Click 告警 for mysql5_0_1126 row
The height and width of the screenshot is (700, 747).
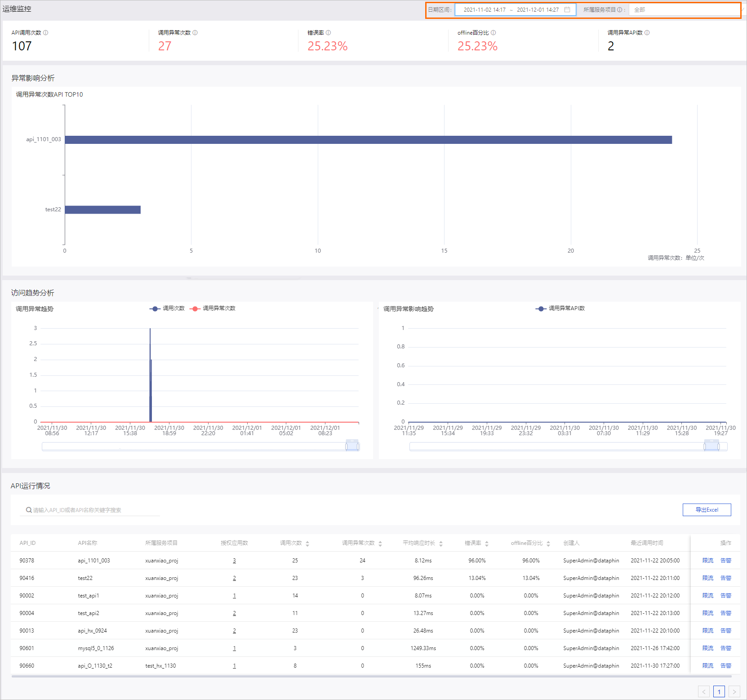pyautogui.click(x=726, y=648)
